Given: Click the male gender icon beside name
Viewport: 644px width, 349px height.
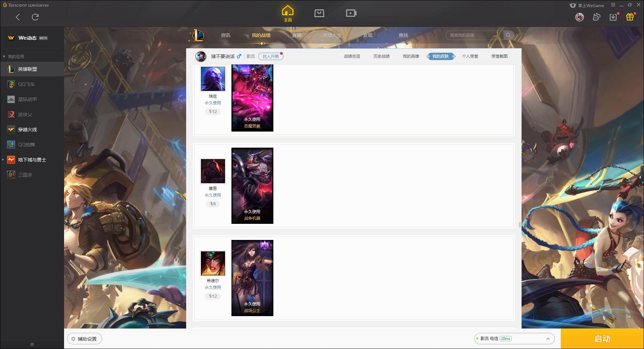Looking at the screenshot, I should click(239, 56).
